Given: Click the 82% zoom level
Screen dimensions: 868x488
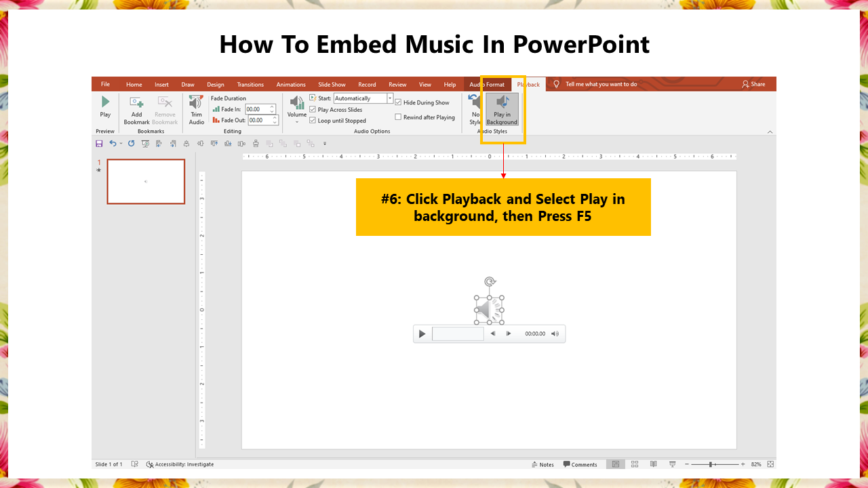Looking at the screenshot, I should pos(756,464).
